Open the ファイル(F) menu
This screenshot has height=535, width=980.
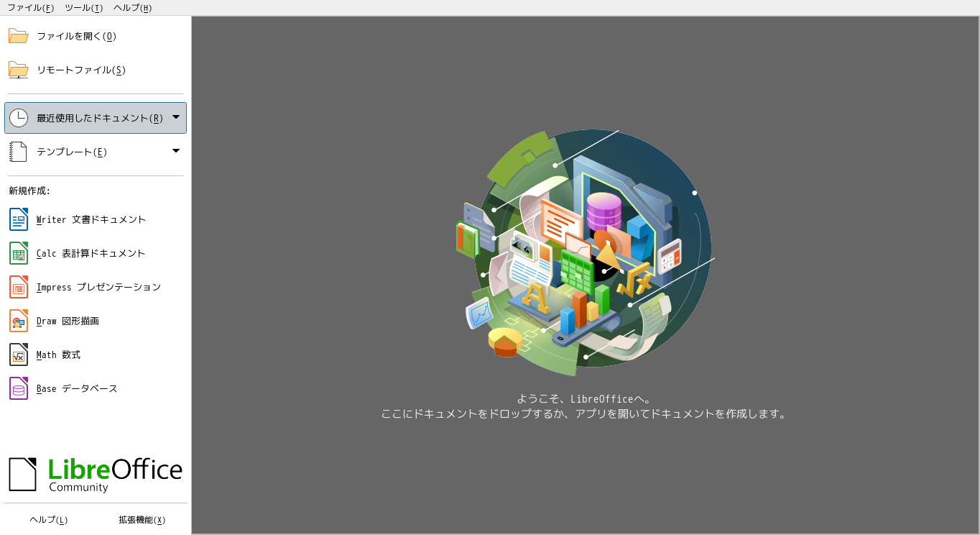tap(30, 8)
